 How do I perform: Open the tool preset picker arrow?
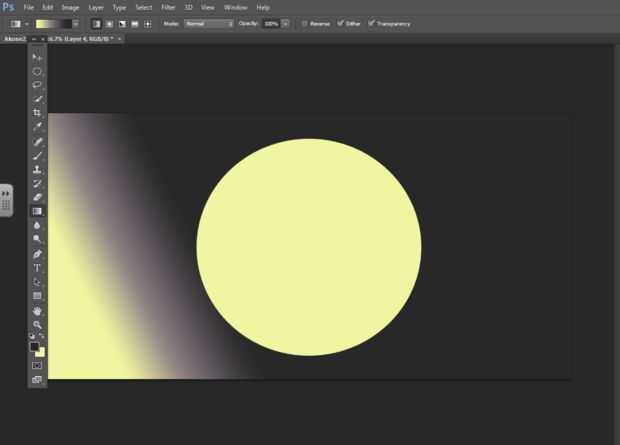tap(27, 24)
